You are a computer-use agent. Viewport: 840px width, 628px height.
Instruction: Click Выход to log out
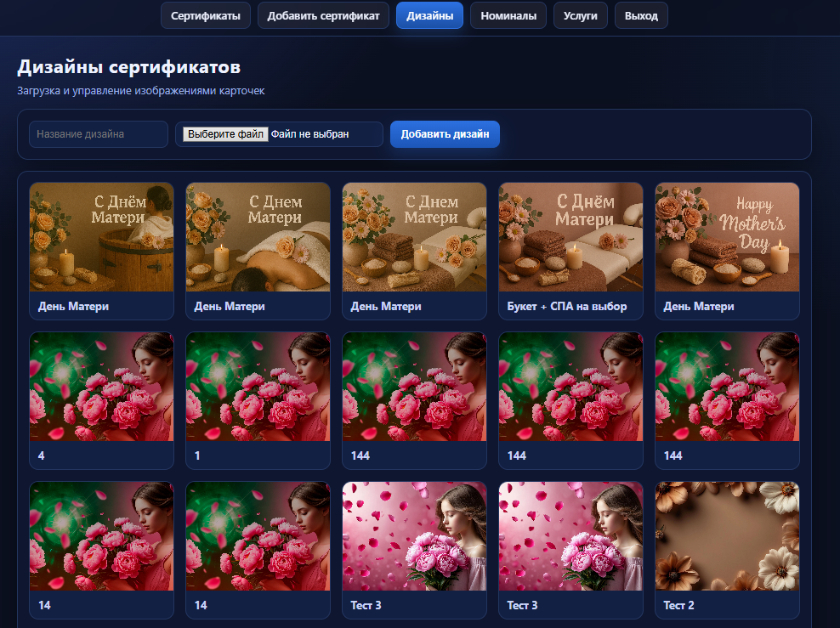pyautogui.click(x=641, y=15)
